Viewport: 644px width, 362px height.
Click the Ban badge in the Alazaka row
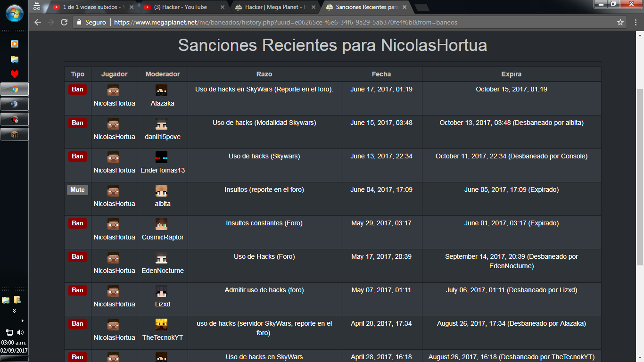(x=78, y=90)
